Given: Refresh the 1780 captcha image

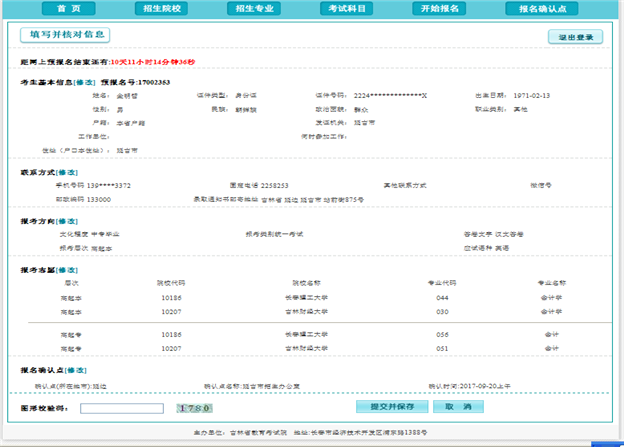Looking at the screenshot, I should (195, 408).
